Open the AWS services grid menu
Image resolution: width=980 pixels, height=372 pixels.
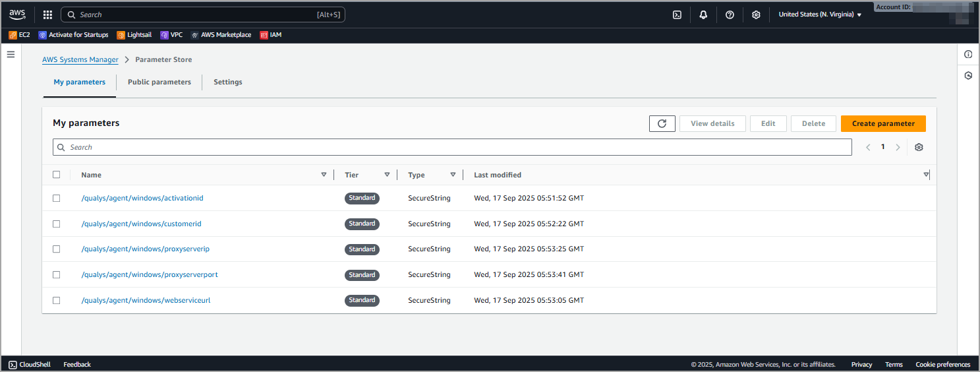[x=47, y=15]
